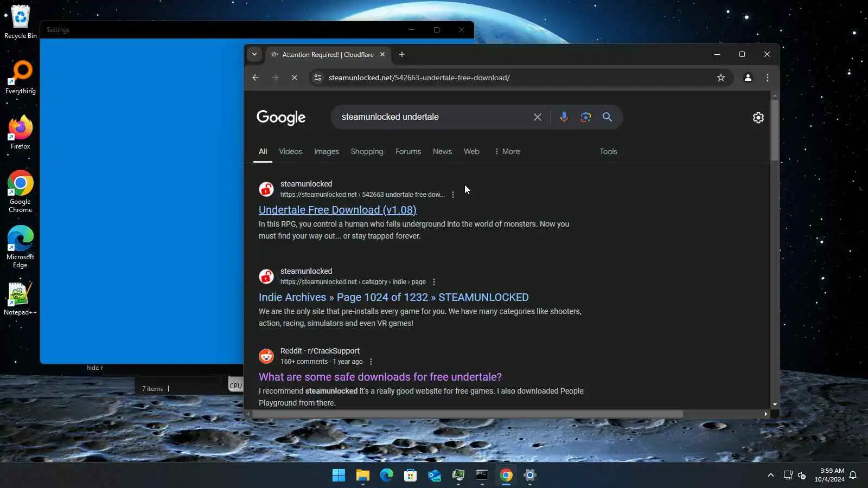
Task: Clear the Google search box text
Action: (x=538, y=117)
